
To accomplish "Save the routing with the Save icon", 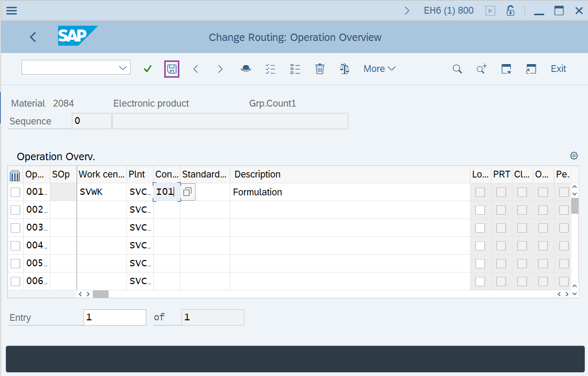I will pos(172,68).
